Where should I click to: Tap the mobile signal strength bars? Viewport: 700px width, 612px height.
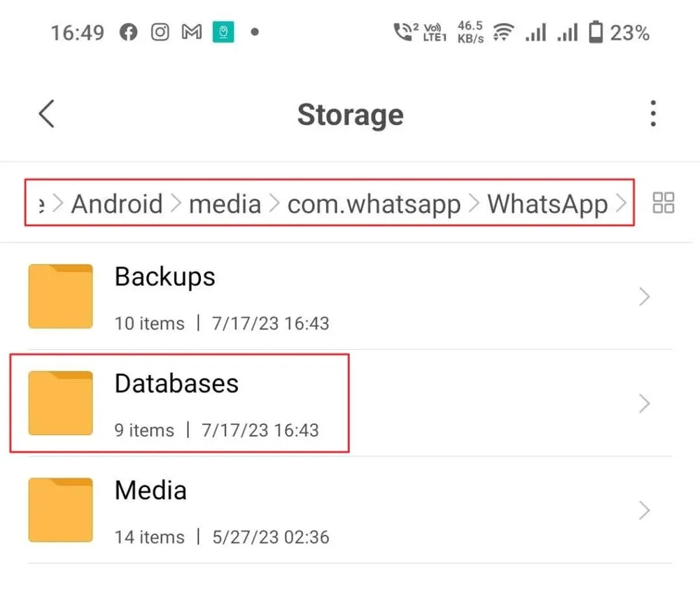(x=535, y=31)
